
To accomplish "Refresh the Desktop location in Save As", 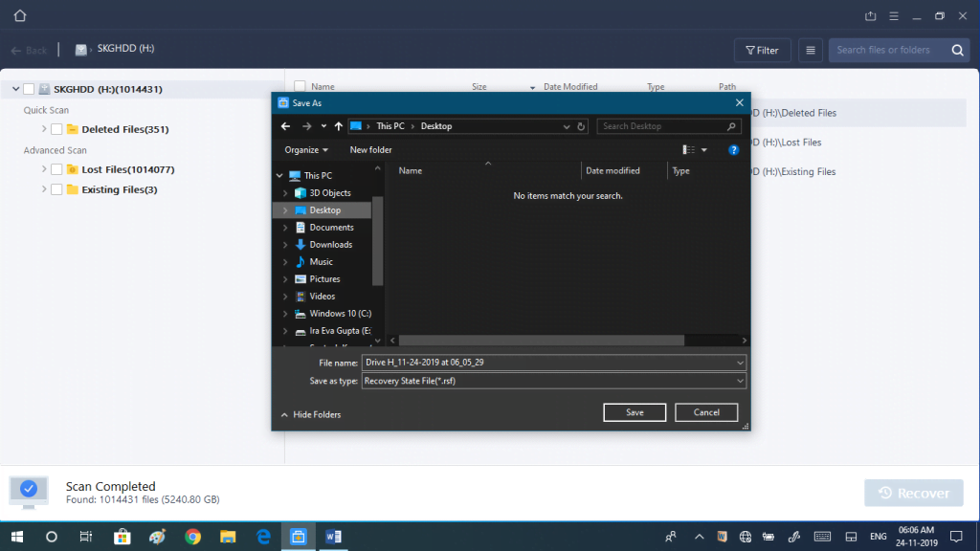I will pos(581,126).
